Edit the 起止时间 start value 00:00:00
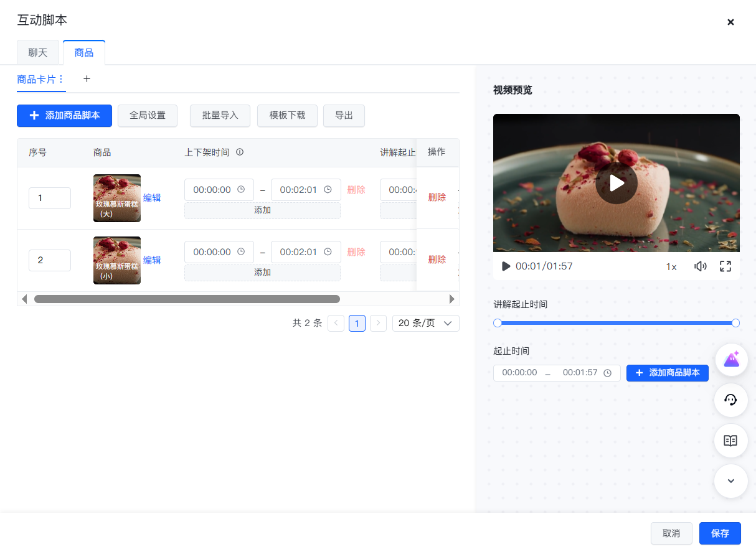 pos(519,373)
